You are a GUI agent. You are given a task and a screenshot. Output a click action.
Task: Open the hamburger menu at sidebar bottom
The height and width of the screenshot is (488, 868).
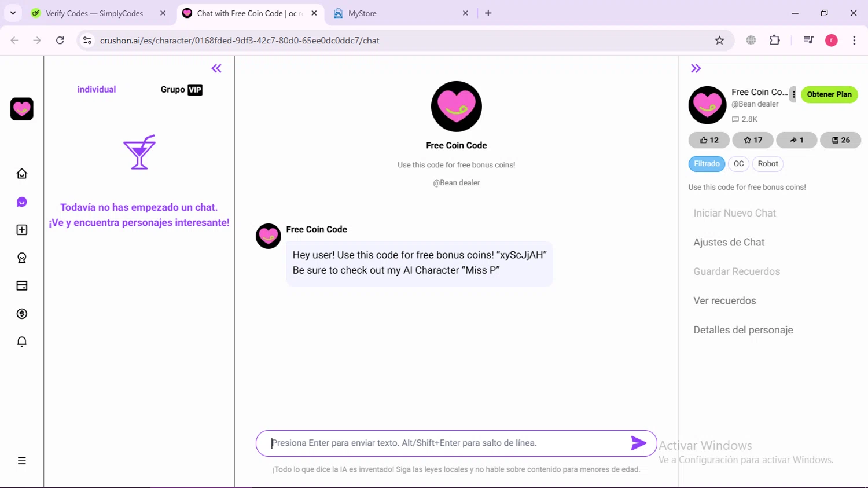[22, 461]
